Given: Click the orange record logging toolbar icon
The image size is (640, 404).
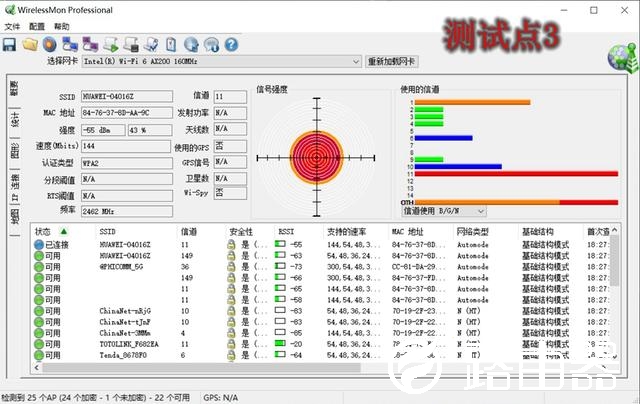Looking at the screenshot, I should point(50,44).
